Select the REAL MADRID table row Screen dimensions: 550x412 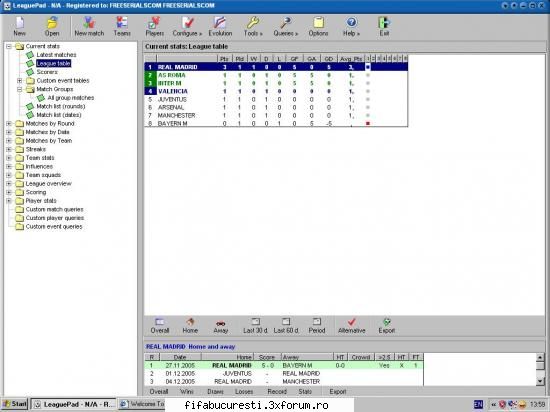(276, 67)
